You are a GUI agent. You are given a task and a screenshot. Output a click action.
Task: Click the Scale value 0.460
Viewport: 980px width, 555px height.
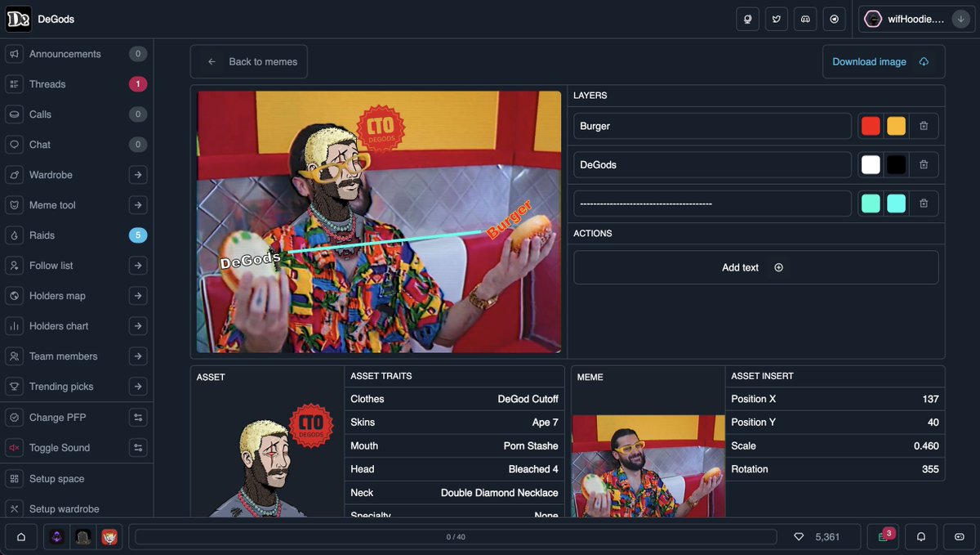(x=926, y=446)
